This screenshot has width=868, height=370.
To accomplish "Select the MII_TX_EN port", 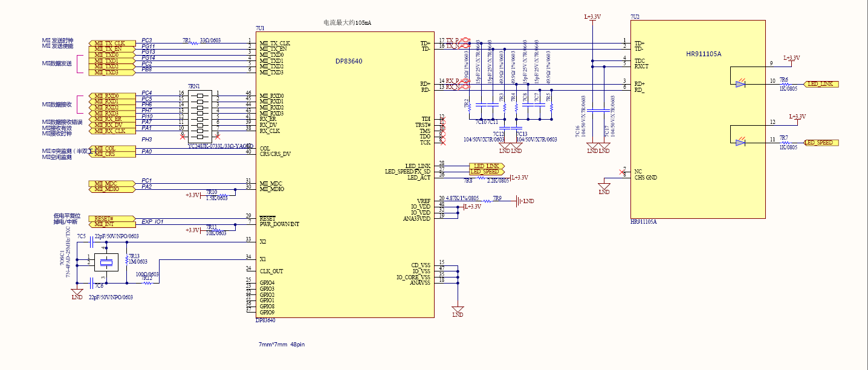I will tap(112, 49).
